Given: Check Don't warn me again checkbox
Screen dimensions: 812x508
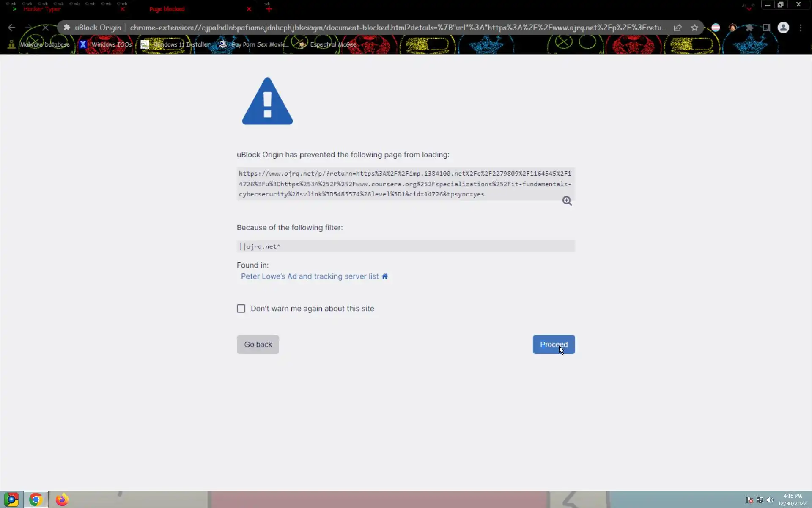Looking at the screenshot, I should point(241,309).
